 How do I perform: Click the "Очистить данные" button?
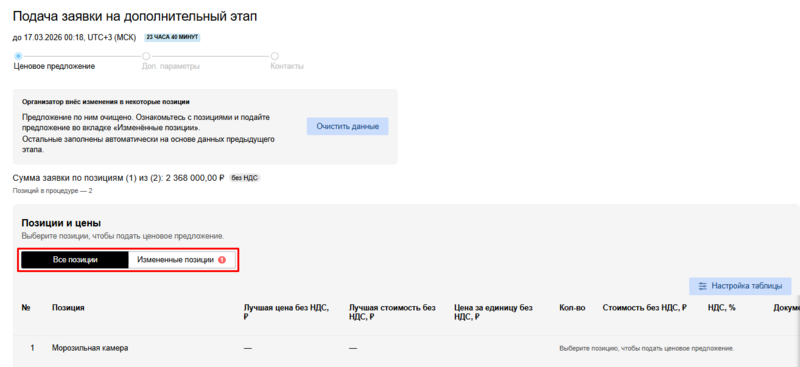[347, 126]
